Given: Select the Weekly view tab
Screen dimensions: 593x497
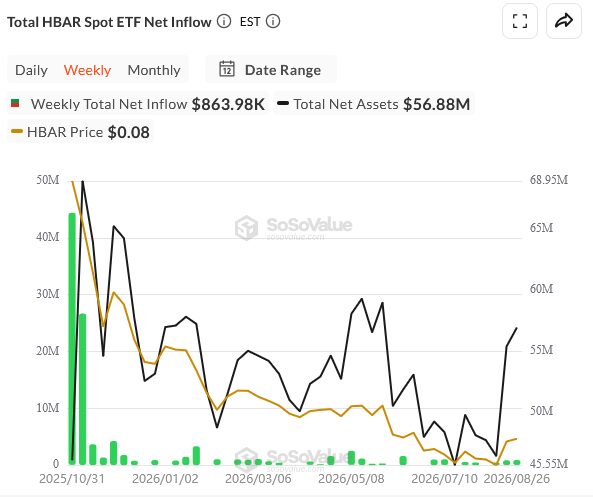Looking at the screenshot, I should (87, 70).
